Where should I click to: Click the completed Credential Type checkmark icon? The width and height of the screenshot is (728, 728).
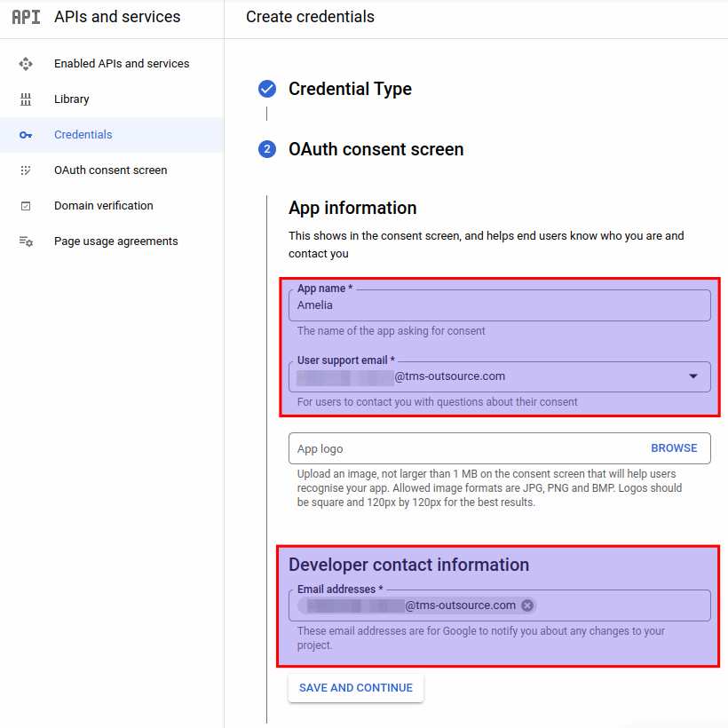(x=267, y=89)
